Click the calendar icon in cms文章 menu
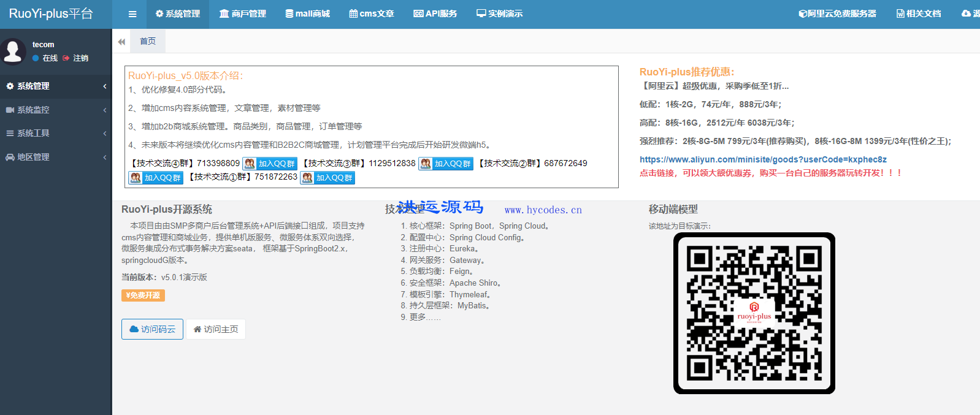 [353, 13]
